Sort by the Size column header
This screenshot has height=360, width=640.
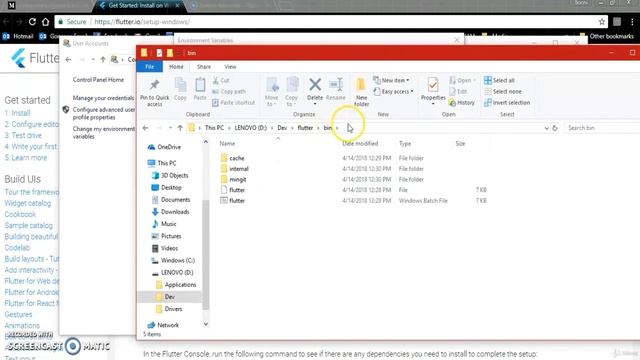(460, 144)
